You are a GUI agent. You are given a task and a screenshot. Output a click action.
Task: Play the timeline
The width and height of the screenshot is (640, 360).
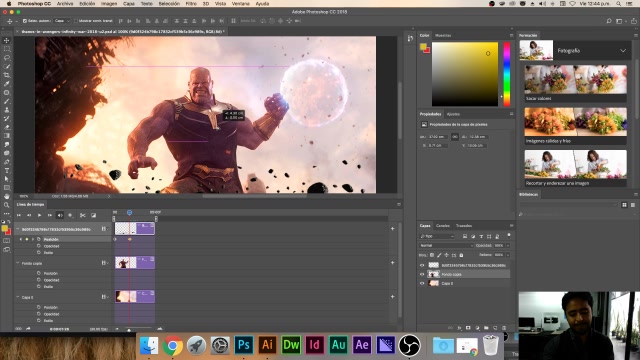[39, 215]
